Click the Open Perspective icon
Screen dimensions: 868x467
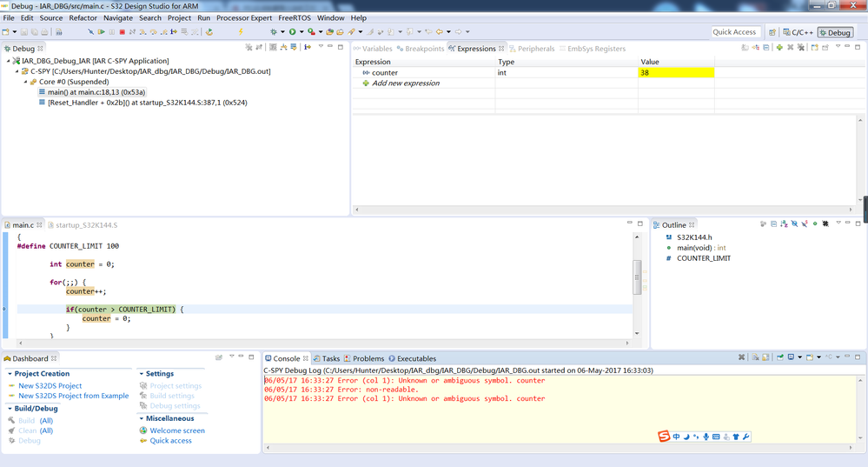[x=772, y=33]
